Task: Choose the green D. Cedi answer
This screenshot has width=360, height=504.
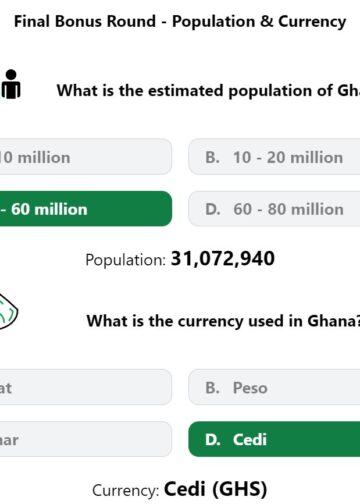Action: (274, 439)
